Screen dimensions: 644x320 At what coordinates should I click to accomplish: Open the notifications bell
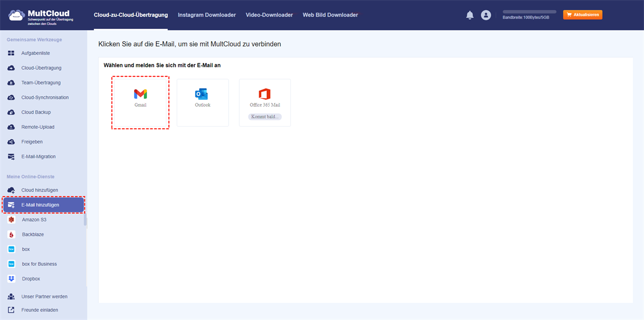(x=470, y=15)
